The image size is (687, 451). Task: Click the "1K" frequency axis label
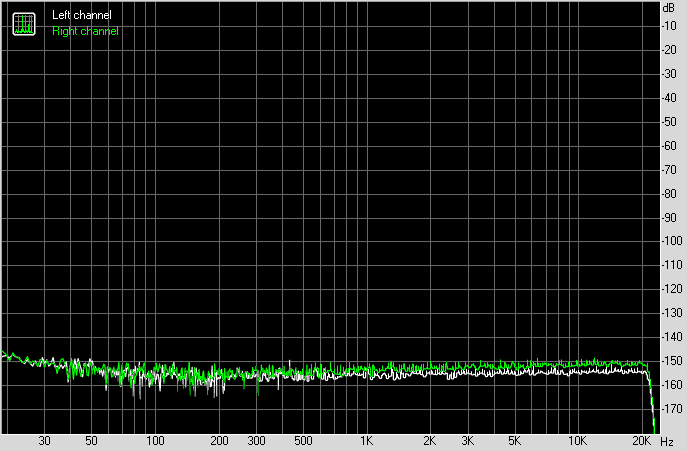click(367, 441)
